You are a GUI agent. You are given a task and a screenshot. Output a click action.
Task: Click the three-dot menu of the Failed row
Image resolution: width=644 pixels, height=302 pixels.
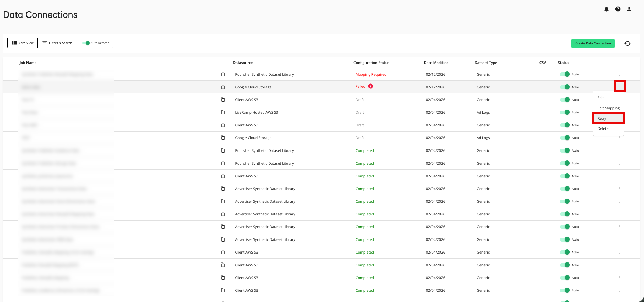620,87
